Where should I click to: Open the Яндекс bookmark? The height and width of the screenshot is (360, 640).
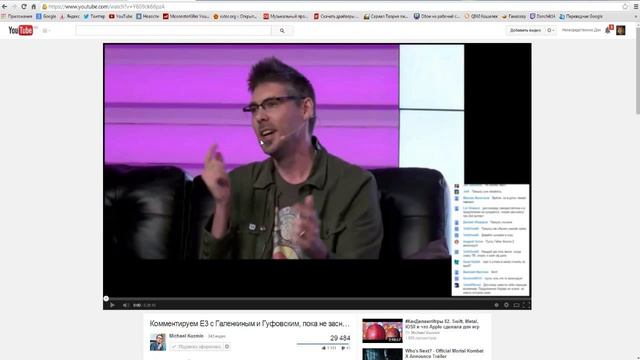[x=70, y=16]
